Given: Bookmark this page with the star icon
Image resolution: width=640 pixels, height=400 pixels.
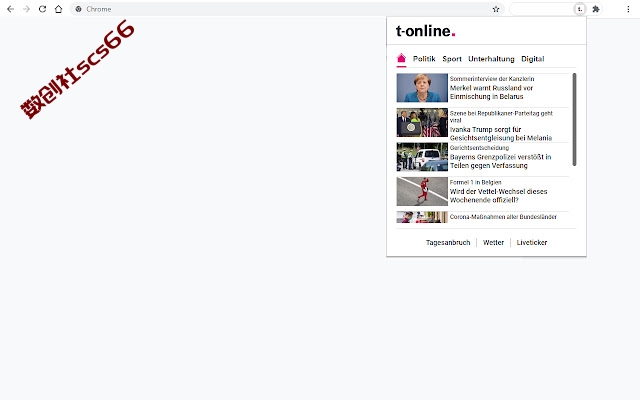Looking at the screenshot, I should coord(496,9).
